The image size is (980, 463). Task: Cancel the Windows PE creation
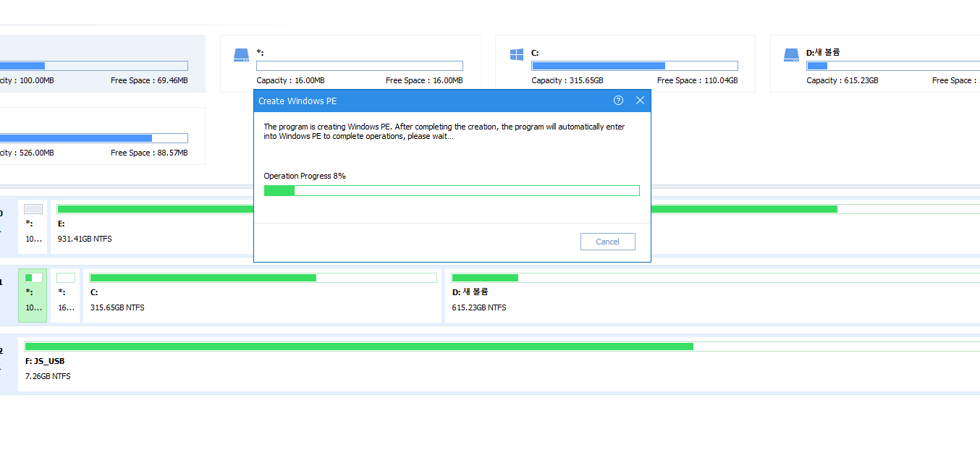pos(607,242)
